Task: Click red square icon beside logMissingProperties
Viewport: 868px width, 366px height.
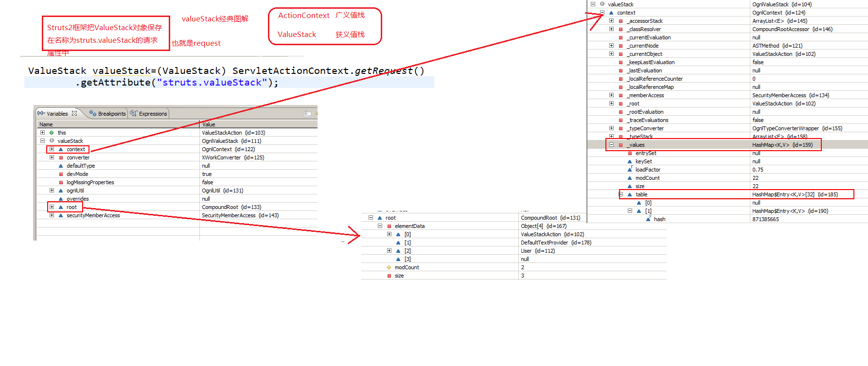Action: 61,182
